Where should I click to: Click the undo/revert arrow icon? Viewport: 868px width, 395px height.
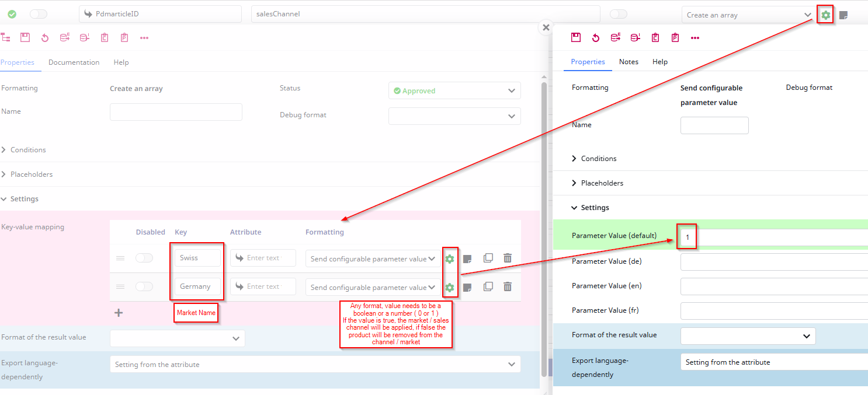[44, 37]
